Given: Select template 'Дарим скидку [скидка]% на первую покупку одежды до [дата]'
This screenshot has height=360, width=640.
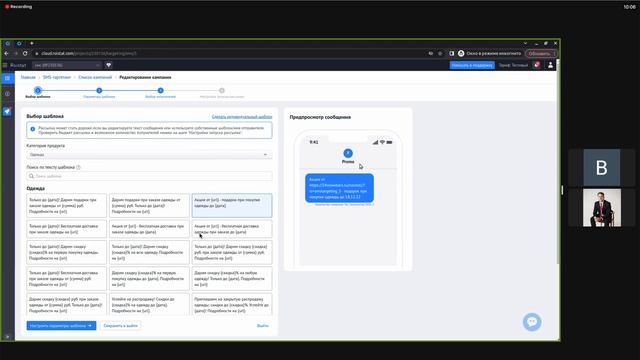Looking at the screenshot, I should (149, 278).
